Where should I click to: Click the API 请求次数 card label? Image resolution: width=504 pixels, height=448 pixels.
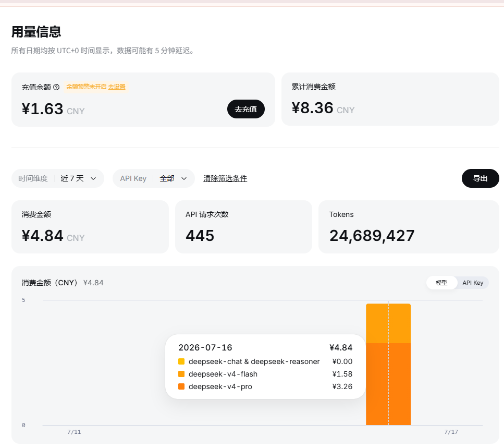(x=207, y=214)
